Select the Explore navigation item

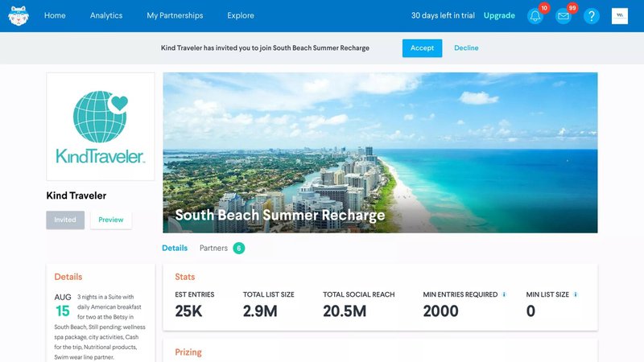coord(241,15)
